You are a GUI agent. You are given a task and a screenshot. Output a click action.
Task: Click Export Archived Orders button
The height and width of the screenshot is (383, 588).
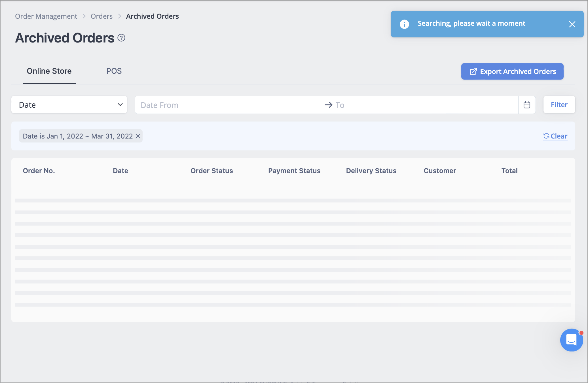point(512,71)
